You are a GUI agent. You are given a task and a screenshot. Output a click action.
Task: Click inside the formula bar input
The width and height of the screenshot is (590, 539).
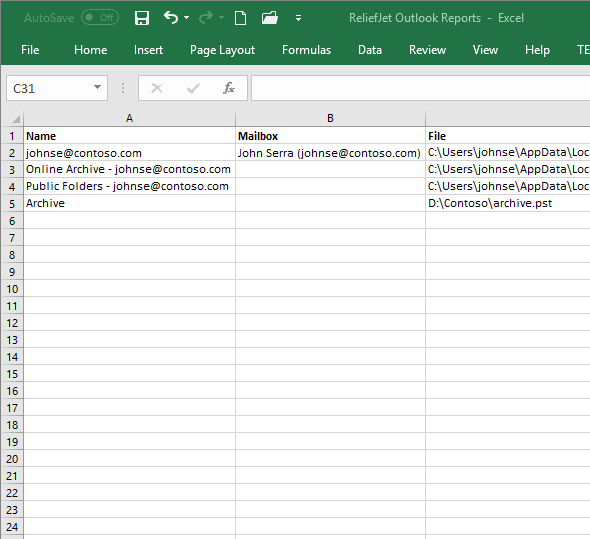point(420,88)
